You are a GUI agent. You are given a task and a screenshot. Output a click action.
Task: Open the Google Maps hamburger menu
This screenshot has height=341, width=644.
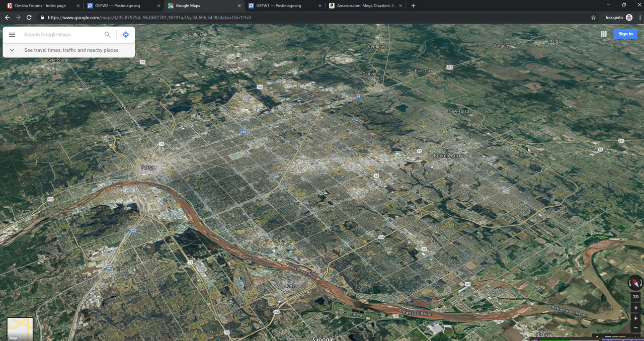click(12, 35)
